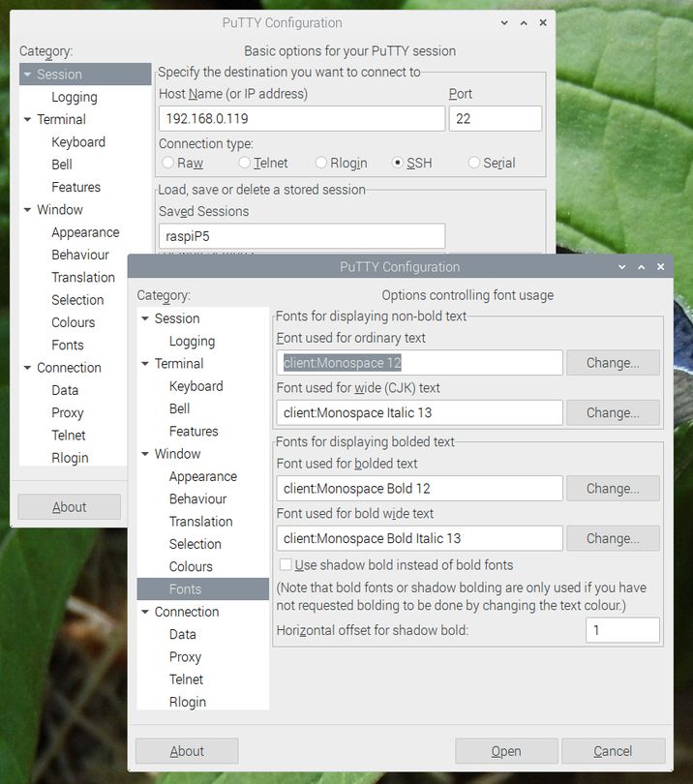Select Features in front window tree

click(194, 431)
